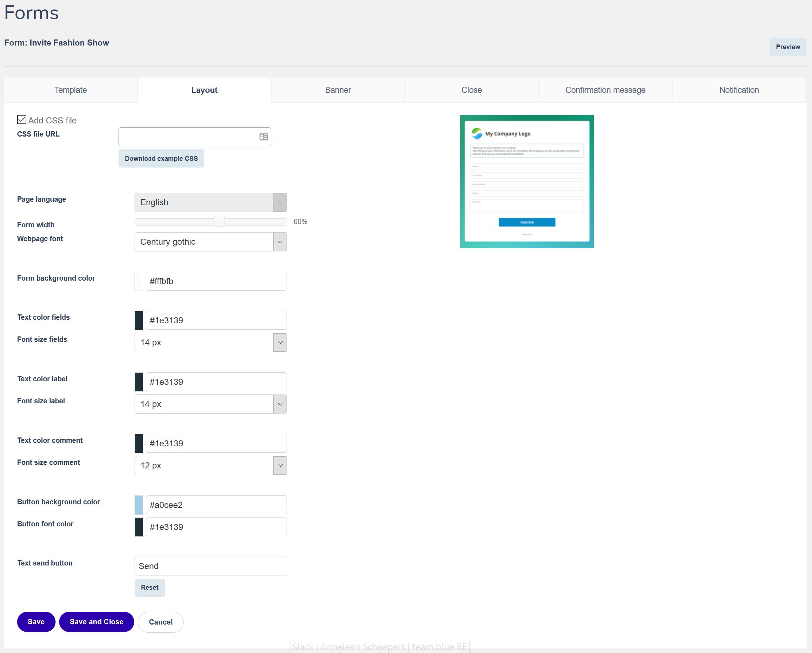Open the Page language dropdown
The image size is (812, 653).
210,202
